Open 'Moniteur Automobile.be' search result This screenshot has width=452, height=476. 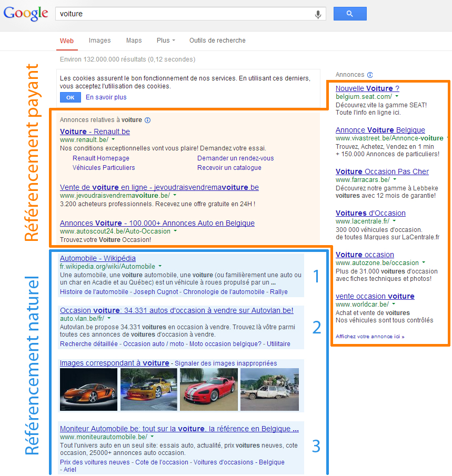point(179,429)
